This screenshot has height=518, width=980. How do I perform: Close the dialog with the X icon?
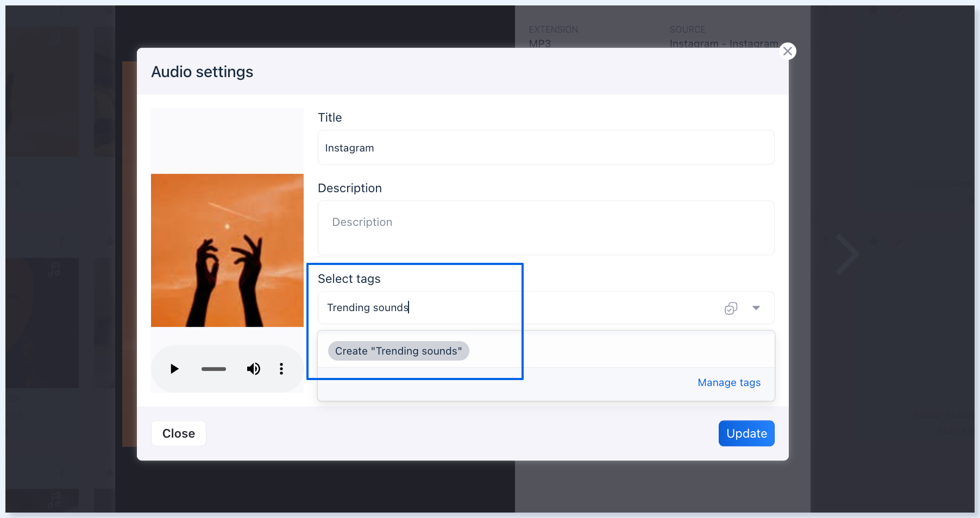[788, 51]
